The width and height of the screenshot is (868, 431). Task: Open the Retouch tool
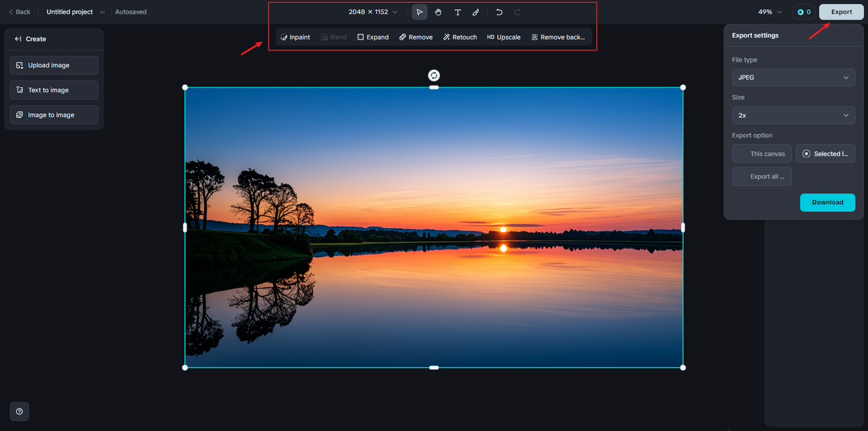460,37
